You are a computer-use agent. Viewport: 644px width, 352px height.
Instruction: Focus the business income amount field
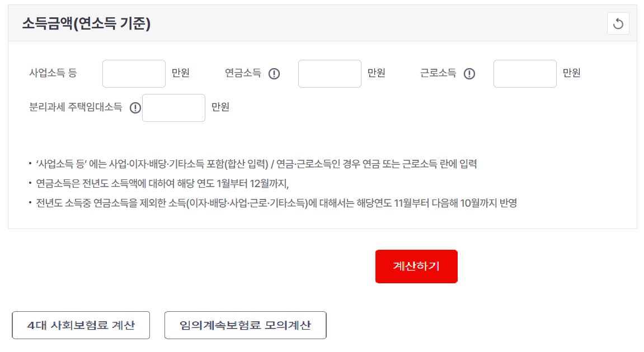[x=133, y=74]
